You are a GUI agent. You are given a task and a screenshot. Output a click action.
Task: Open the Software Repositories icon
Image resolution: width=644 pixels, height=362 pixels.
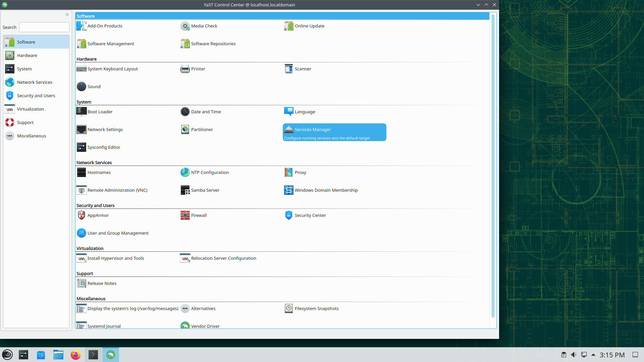click(x=185, y=44)
